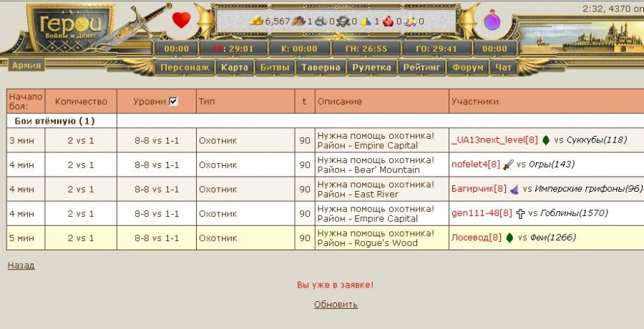Open the Таверна menu
This screenshot has height=329, width=644.
pyautogui.click(x=321, y=68)
